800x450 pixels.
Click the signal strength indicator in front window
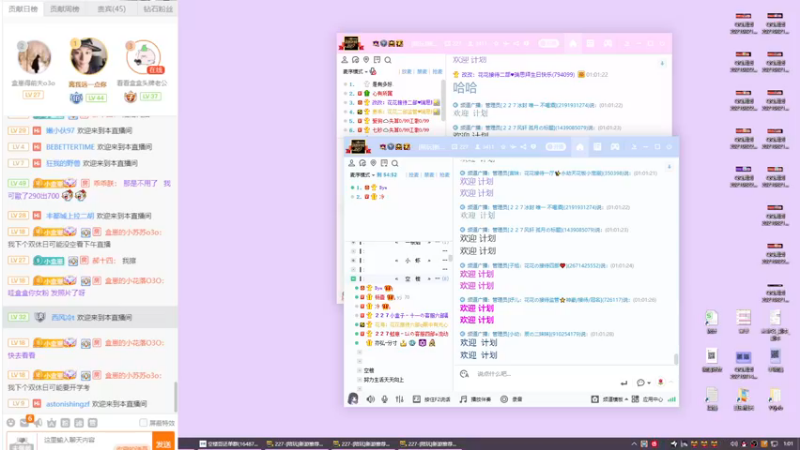[671, 399]
